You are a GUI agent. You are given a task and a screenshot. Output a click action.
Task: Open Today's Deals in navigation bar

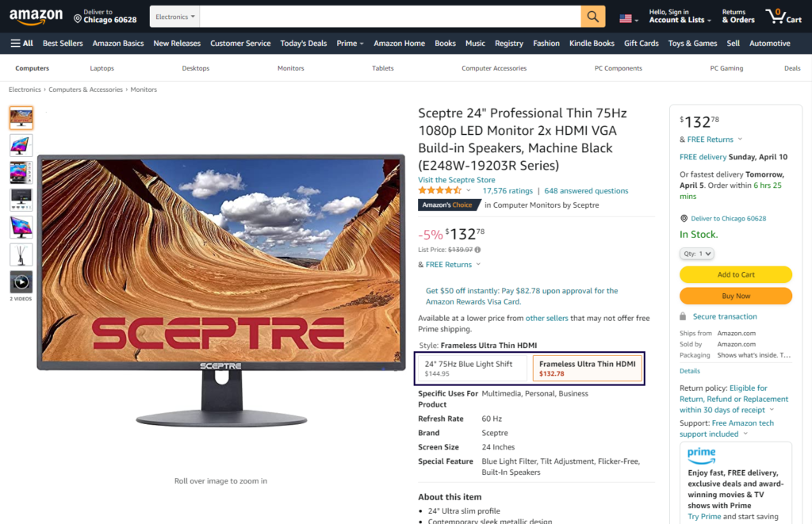pos(304,44)
